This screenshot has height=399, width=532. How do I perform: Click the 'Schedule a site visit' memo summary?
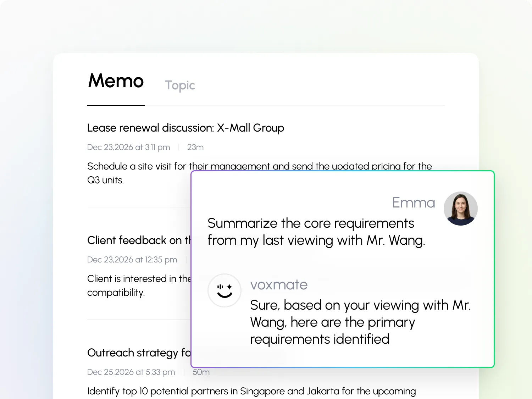click(260, 173)
